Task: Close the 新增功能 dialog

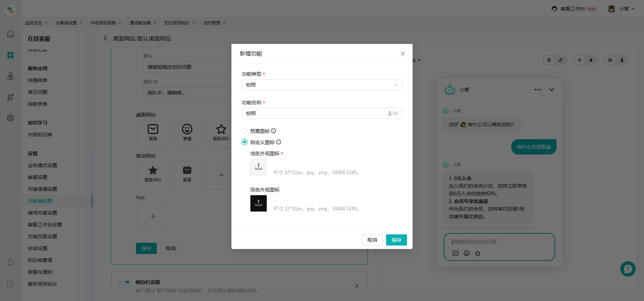Action: 403,54
